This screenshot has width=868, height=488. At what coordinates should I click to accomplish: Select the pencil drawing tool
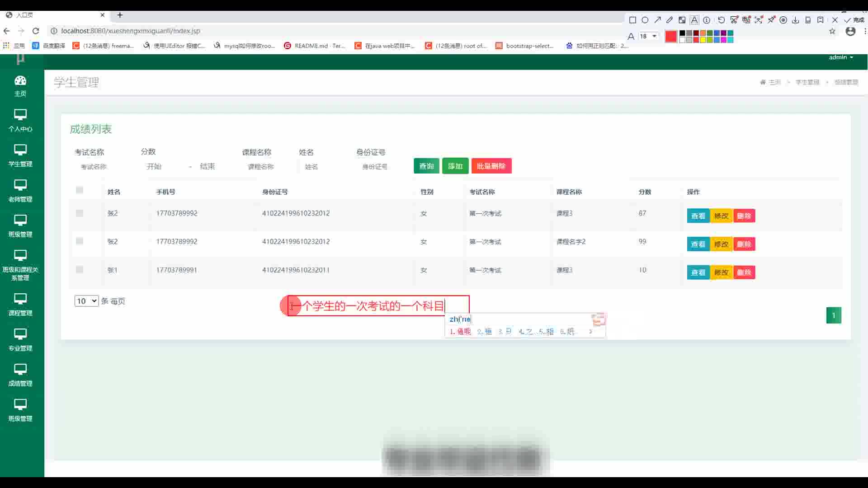click(670, 20)
